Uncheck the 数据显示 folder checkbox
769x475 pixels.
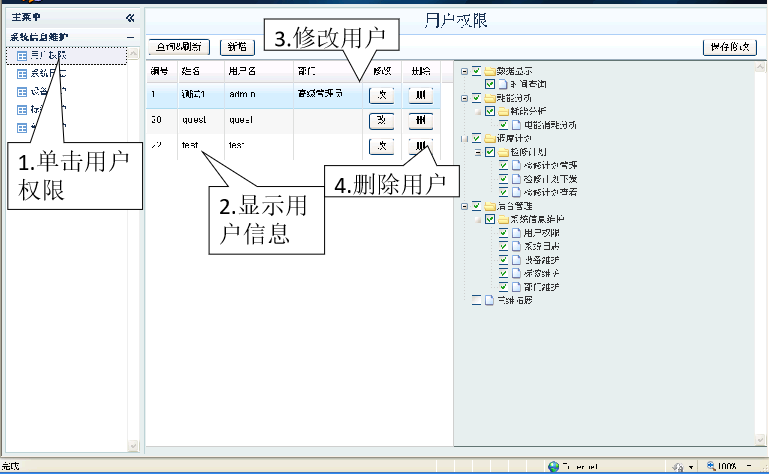tap(476, 71)
